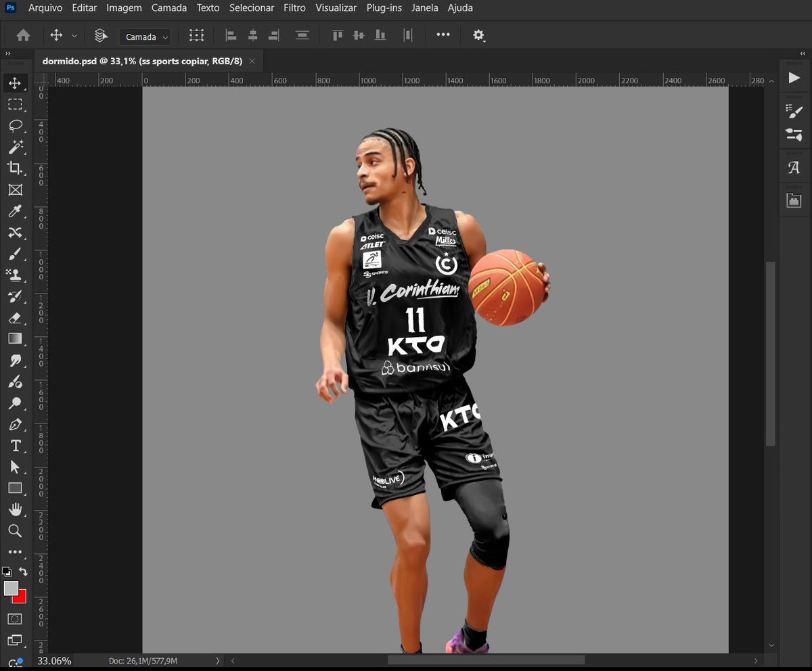Reset to default black and white colors
Viewport: 812px width, 671px height.
7,572
